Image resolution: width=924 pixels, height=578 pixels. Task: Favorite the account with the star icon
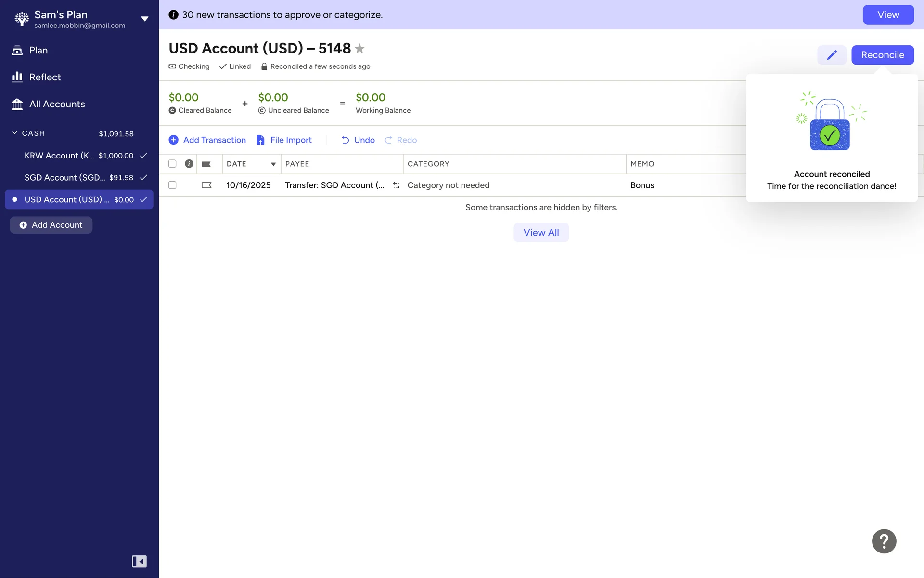(x=359, y=49)
